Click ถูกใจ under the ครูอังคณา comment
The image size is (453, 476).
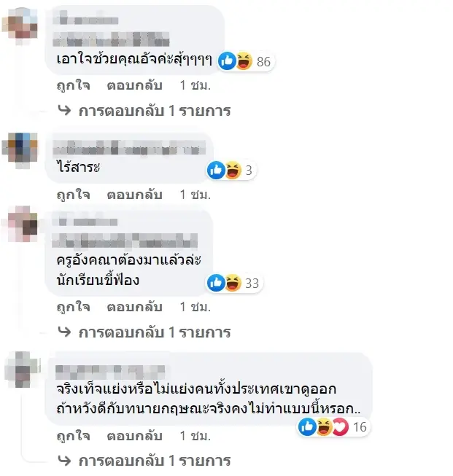pyautogui.click(x=74, y=307)
